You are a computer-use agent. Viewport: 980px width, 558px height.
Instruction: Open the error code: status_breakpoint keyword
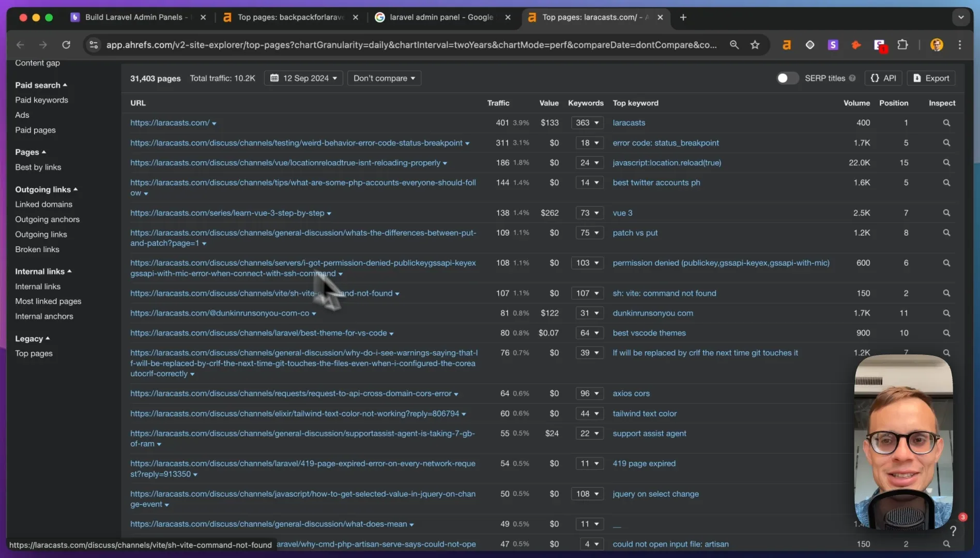666,143
